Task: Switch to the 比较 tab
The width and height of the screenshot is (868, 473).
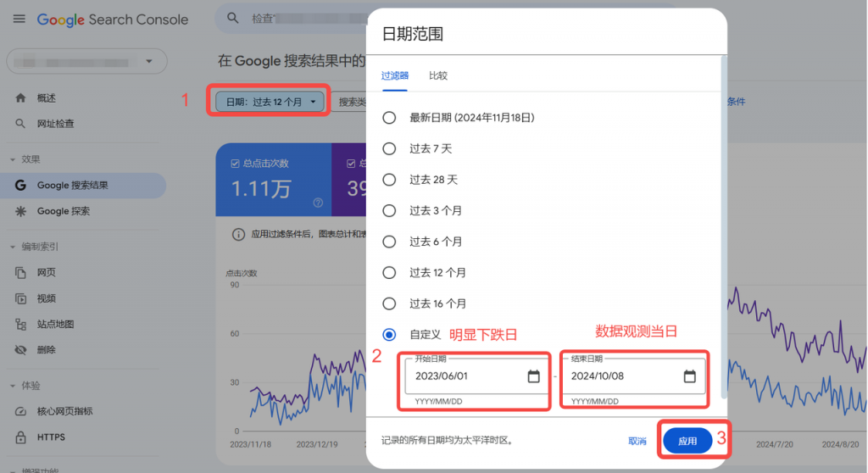Action: (438, 76)
